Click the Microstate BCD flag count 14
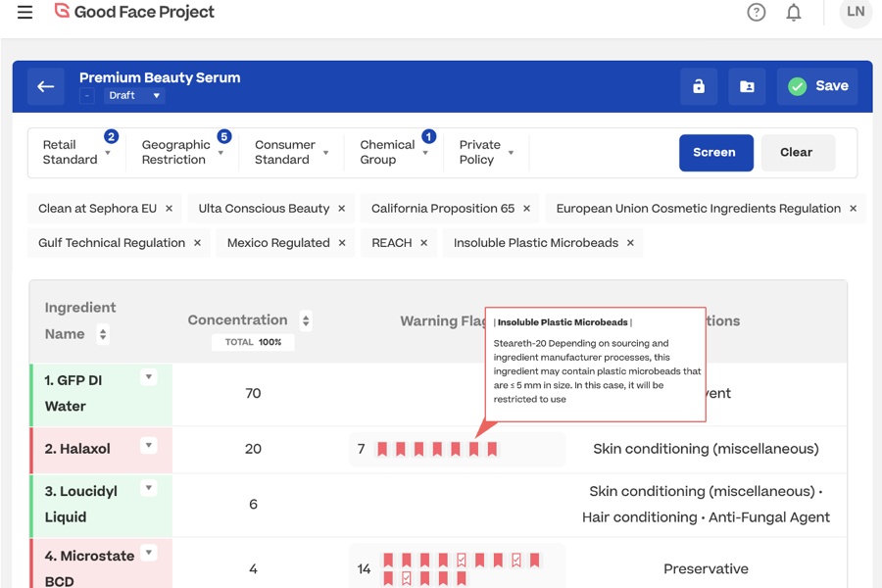Screen dimensions: 882x588 click(x=364, y=568)
